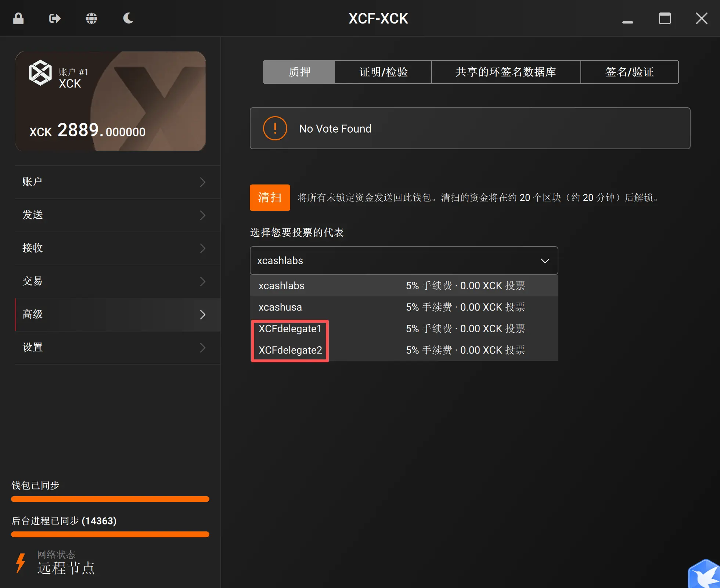Switch to 共享的环签名数据库 tab
This screenshot has width=720, height=588.
coord(506,72)
